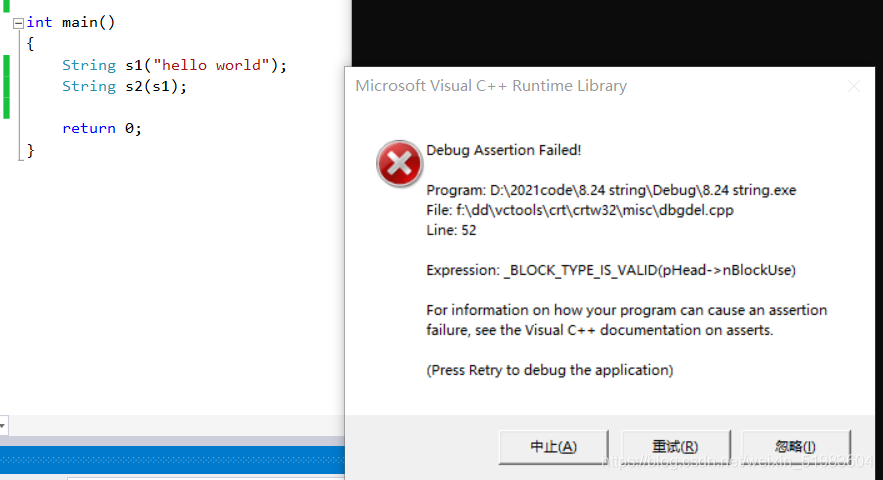Click the String s2(s1) code line
The height and width of the screenshot is (480, 883).
click(124, 86)
